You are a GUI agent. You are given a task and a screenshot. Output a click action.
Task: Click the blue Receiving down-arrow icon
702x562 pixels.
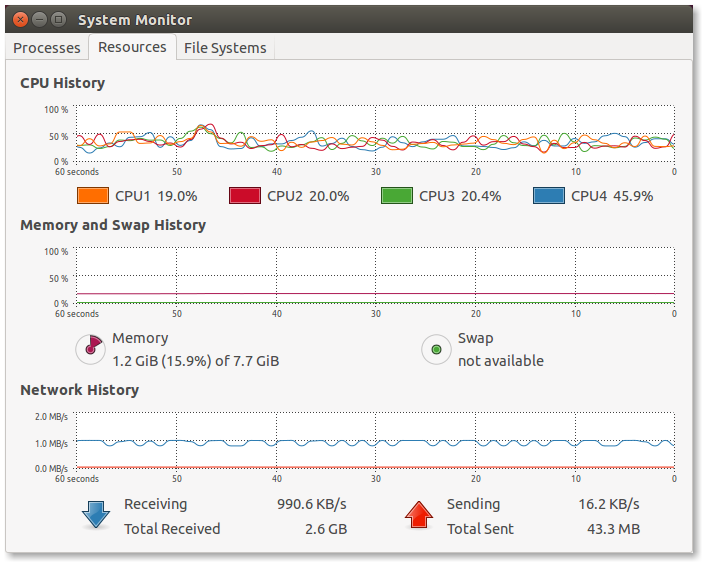coord(97,515)
